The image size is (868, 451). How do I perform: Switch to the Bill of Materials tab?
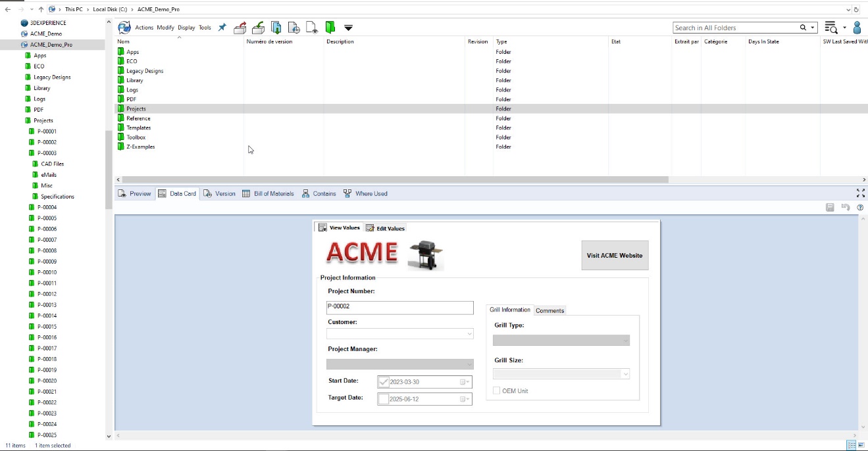pyautogui.click(x=268, y=194)
